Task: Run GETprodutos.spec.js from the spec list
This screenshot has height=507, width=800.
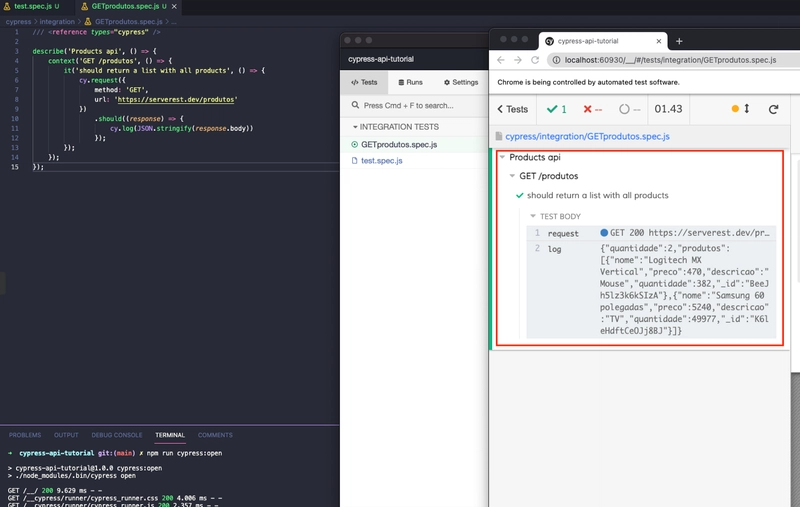Action: pos(399,144)
